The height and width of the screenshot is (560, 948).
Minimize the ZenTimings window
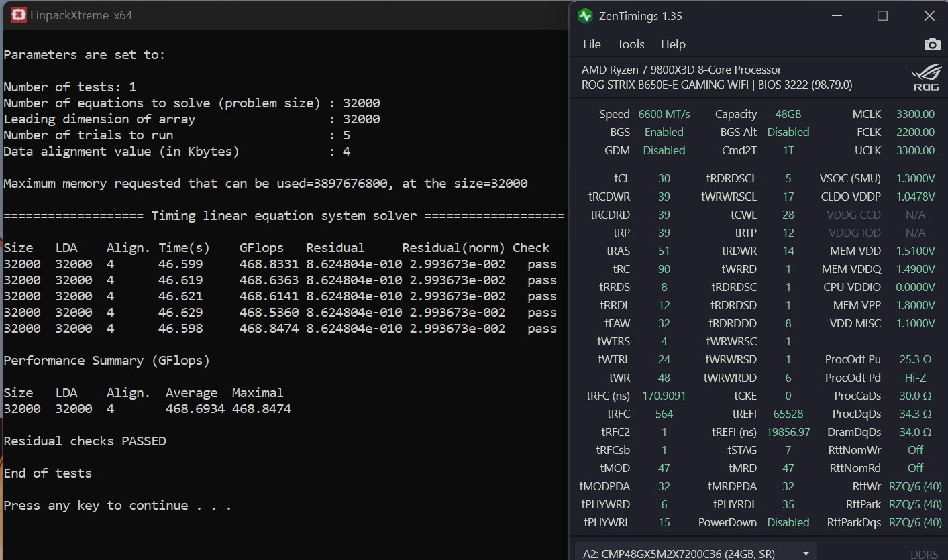coord(837,16)
